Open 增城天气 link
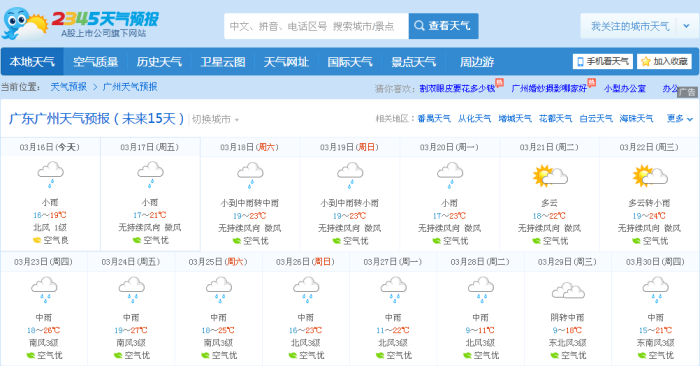The height and width of the screenshot is (366, 700). click(515, 119)
